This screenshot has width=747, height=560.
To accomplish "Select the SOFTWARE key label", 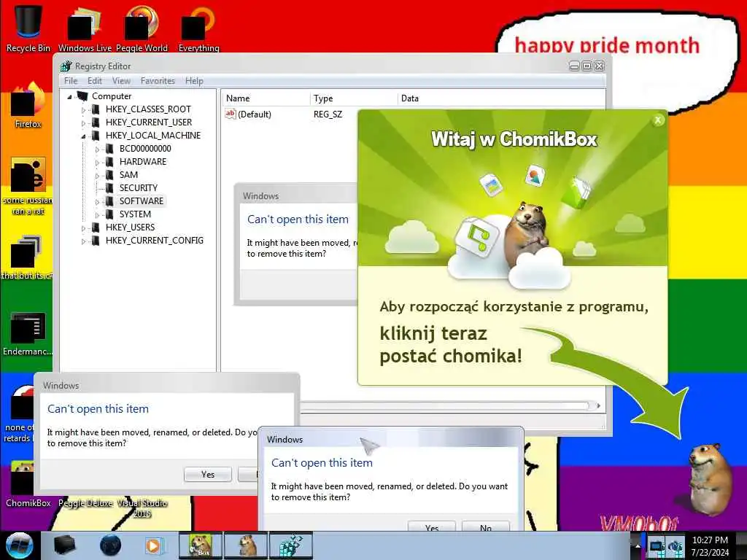I will coord(141,201).
